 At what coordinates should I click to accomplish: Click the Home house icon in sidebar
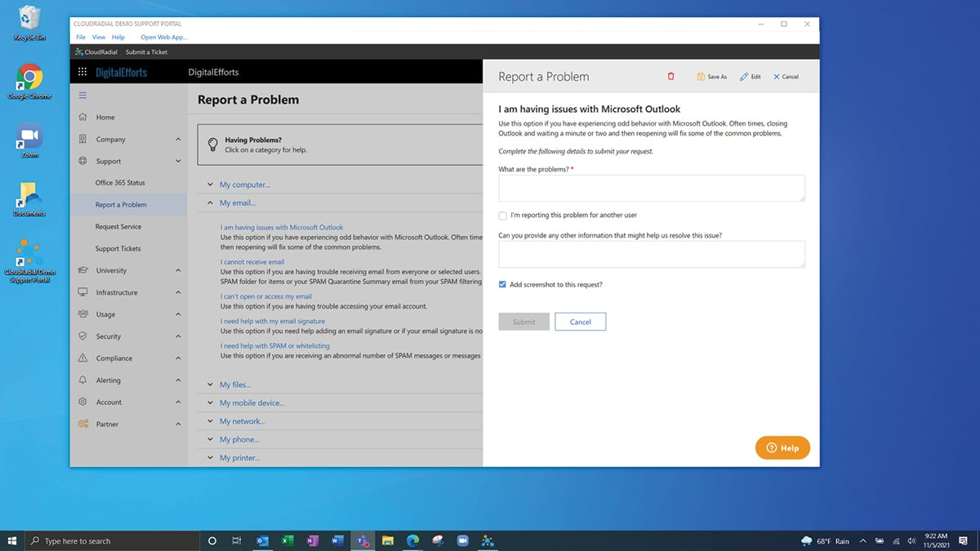(82, 118)
